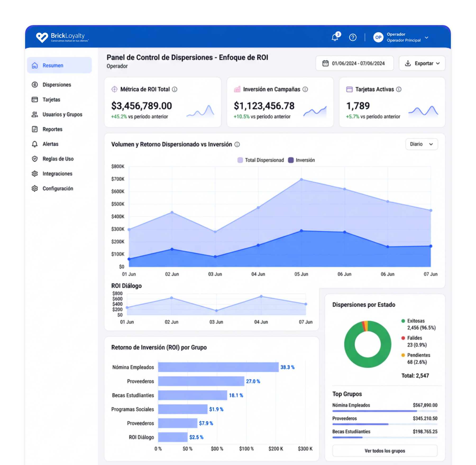Click the info icon next to Inversión en Campañas

tap(305, 89)
